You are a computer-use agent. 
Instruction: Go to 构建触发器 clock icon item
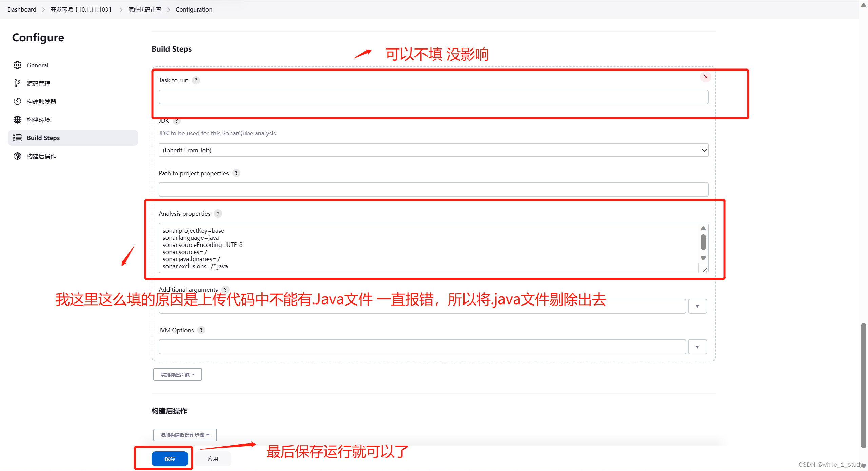[x=17, y=101]
